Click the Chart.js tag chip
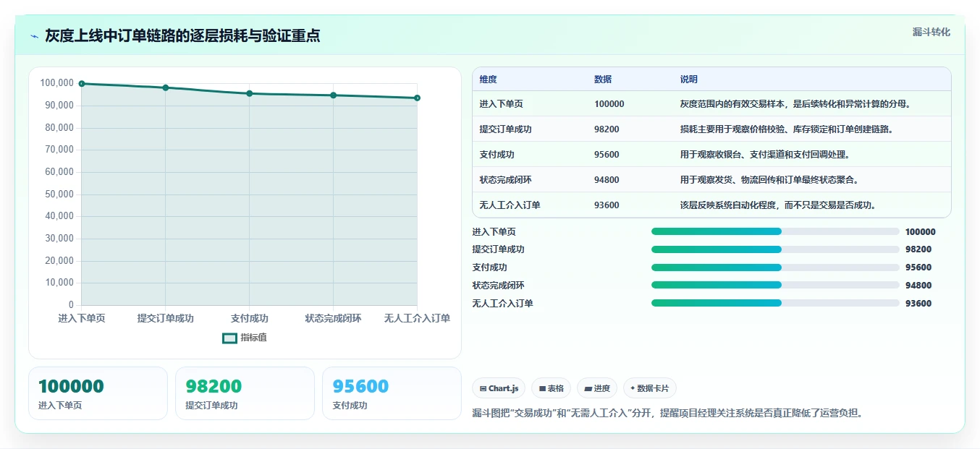Screen dimensions: 980x449 coord(499,388)
